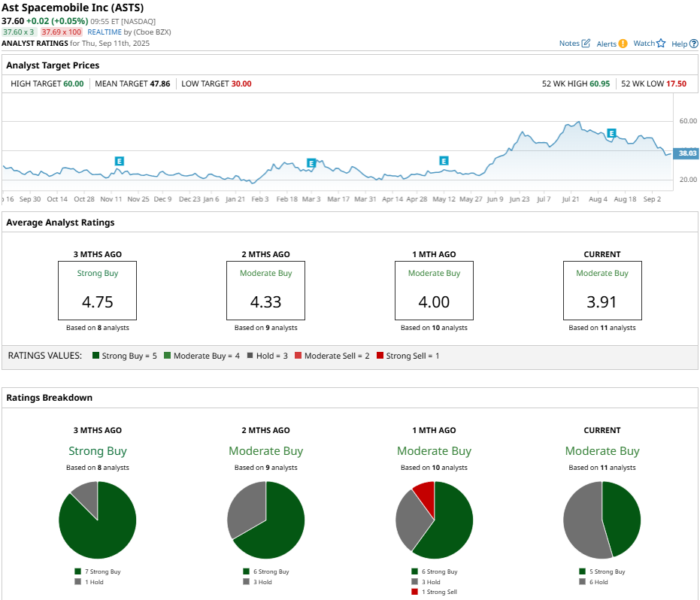Viewport: 700px width, 600px height.
Task: Open the Help question mark icon
Action: pos(694,44)
